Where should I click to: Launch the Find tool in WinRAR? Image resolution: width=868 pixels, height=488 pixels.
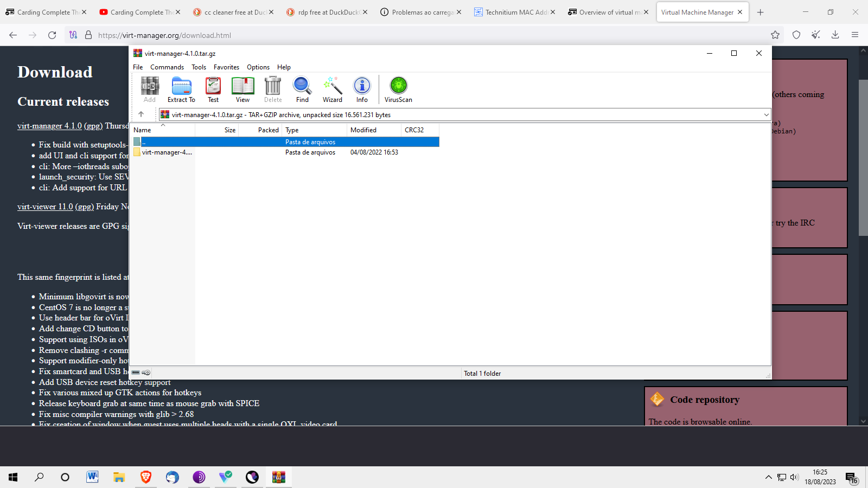(x=302, y=89)
